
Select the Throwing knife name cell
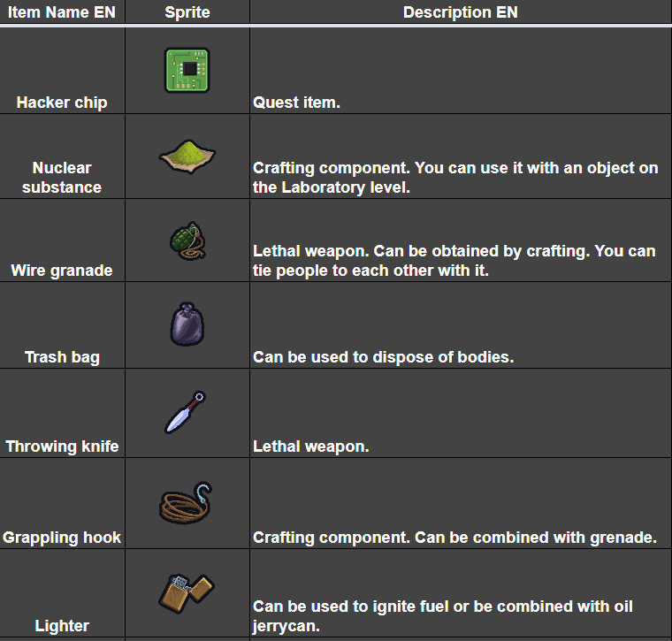click(62, 446)
